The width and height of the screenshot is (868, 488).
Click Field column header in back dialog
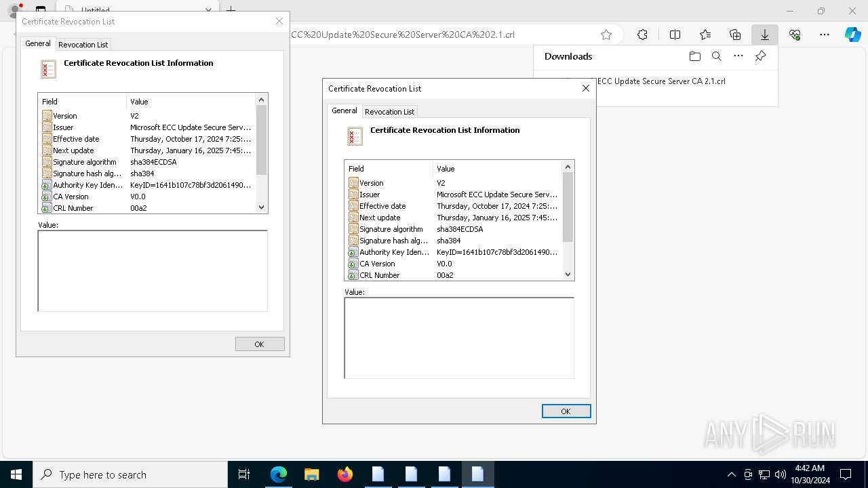tap(82, 102)
